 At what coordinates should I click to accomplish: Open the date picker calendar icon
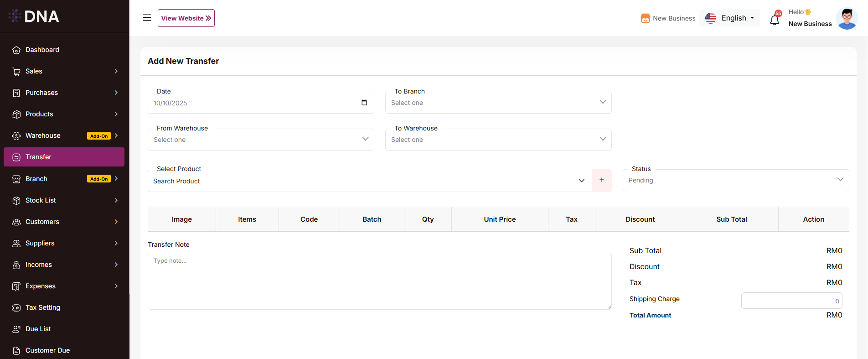(364, 103)
